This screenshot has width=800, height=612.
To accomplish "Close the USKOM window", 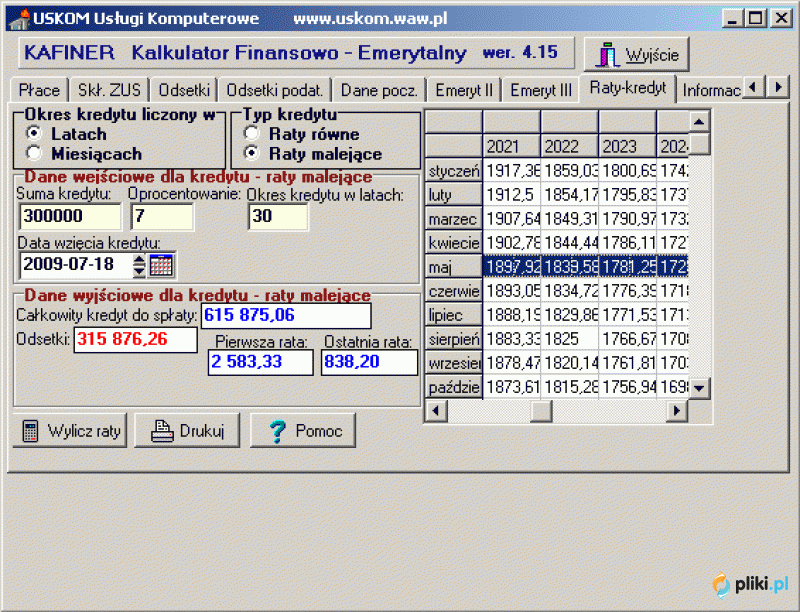I will coord(781,19).
